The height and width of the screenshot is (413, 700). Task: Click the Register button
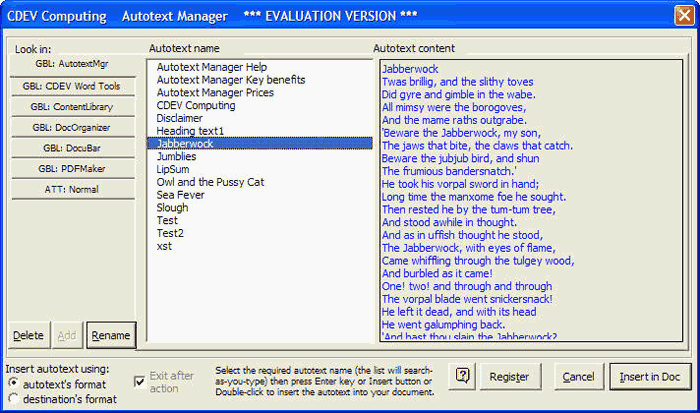point(509,376)
